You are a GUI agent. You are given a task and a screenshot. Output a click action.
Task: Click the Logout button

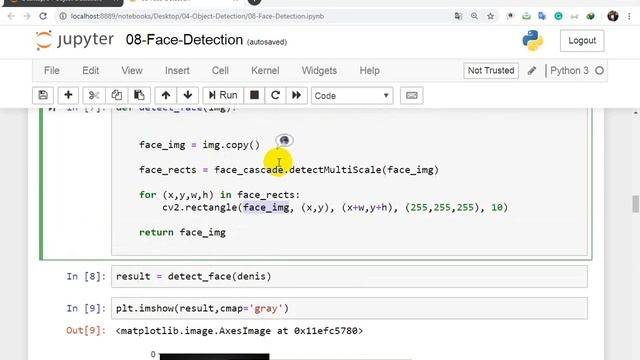point(582,41)
